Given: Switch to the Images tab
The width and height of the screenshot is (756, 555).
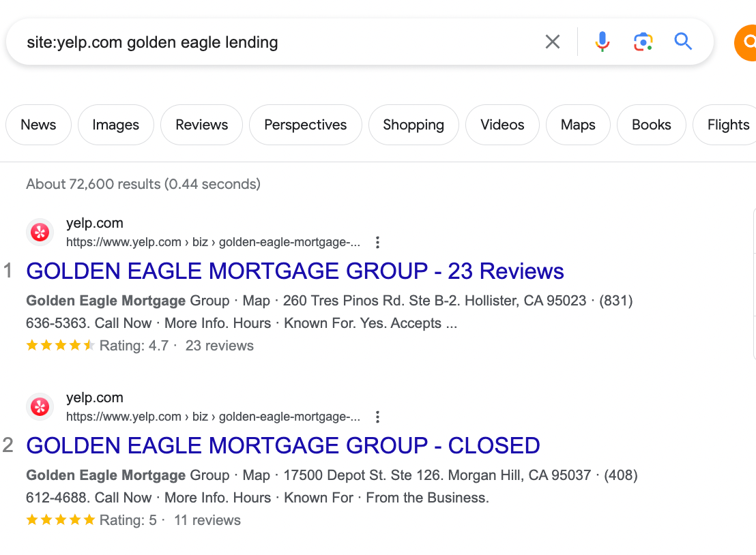Looking at the screenshot, I should click(115, 125).
